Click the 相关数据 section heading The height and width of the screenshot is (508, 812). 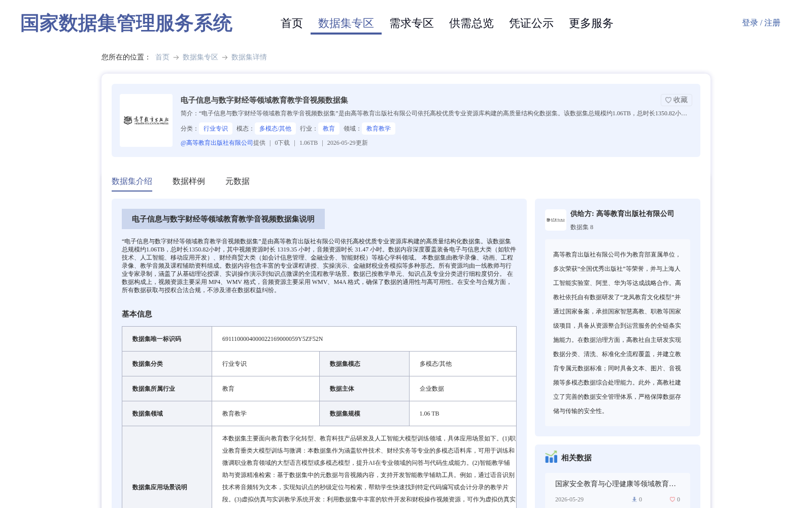577,458
